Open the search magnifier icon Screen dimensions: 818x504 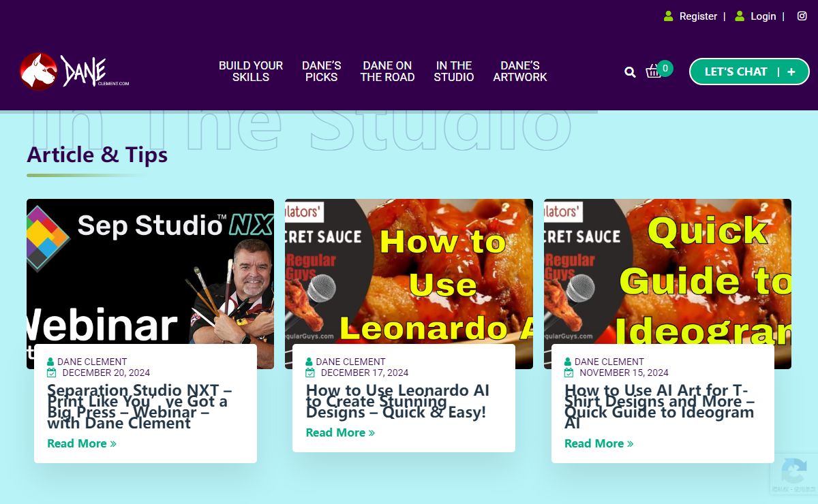(630, 72)
